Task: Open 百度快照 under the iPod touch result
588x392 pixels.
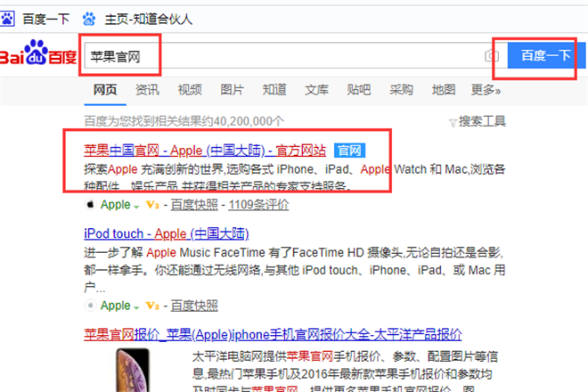Action: click(194, 306)
